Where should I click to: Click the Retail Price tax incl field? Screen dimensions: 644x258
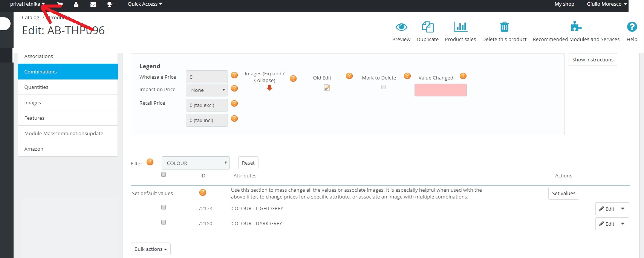tap(207, 120)
